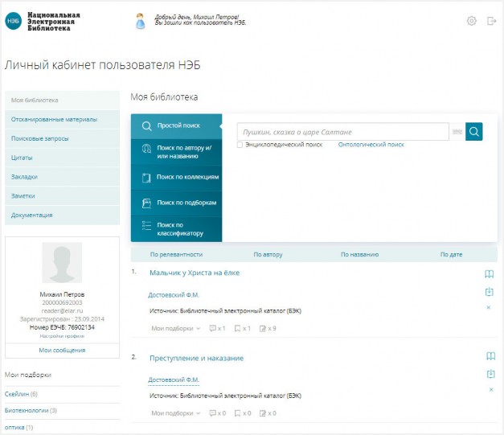Remove Мальчик у Христа на ёлке from library

[489, 307]
